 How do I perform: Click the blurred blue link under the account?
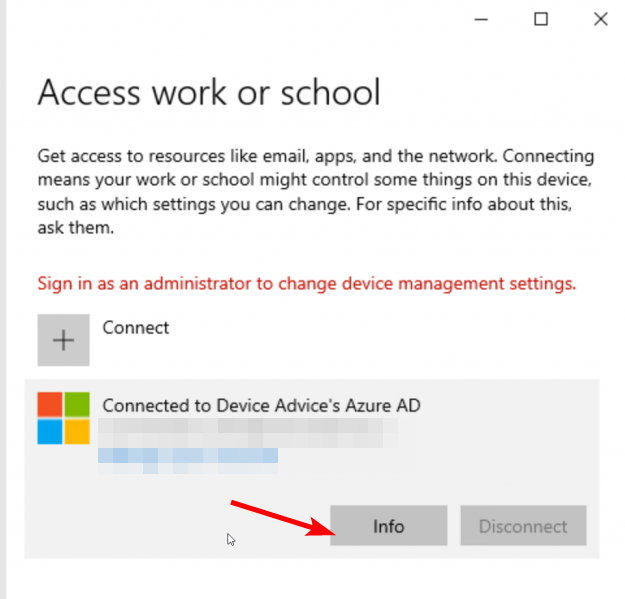(188, 456)
